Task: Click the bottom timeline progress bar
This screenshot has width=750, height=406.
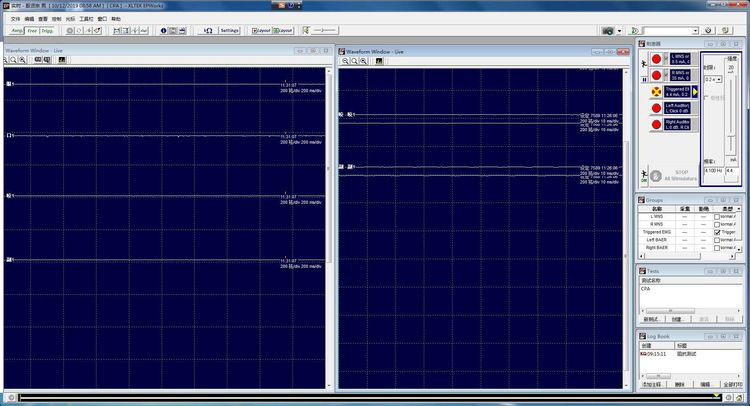Action: coord(368,397)
